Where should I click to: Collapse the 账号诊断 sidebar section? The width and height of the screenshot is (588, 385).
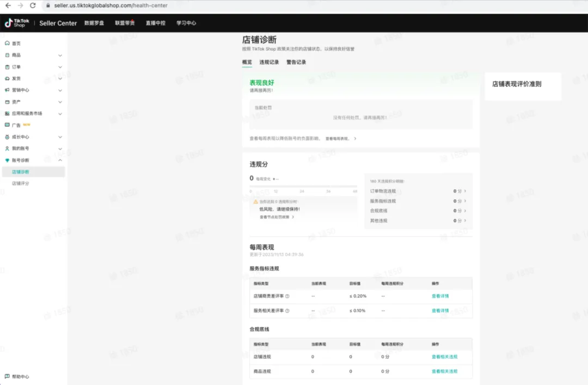point(60,160)
